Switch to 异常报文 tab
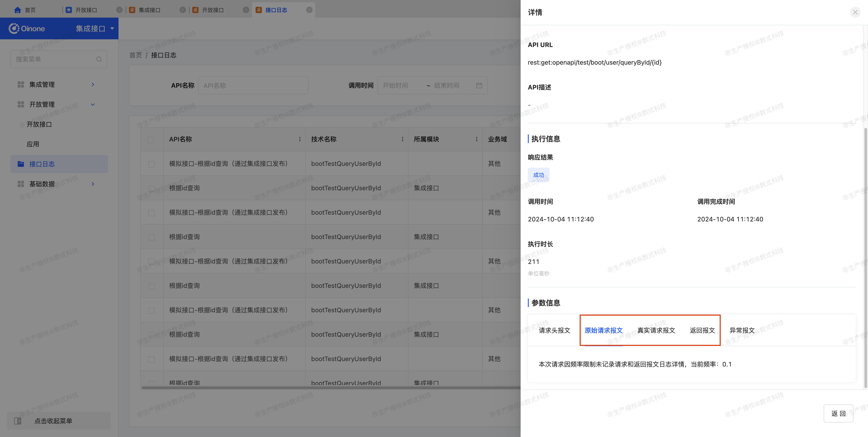Viewport: 868px width, 437px height. 742,330
